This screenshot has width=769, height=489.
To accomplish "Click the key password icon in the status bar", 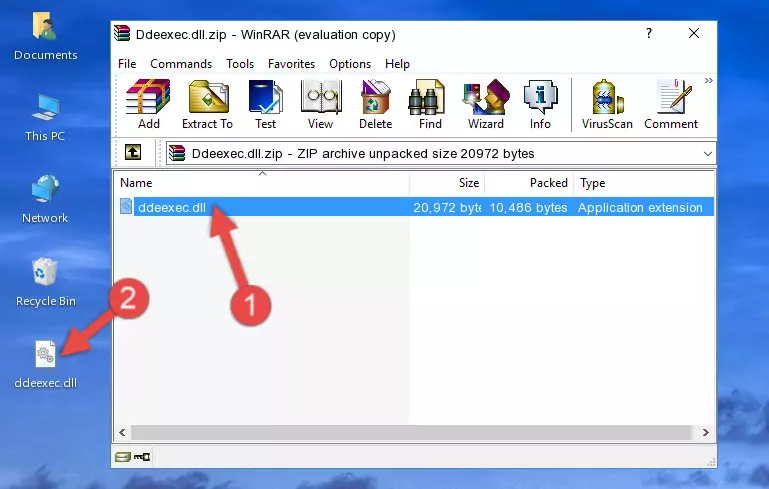I will tap(142, 457).
